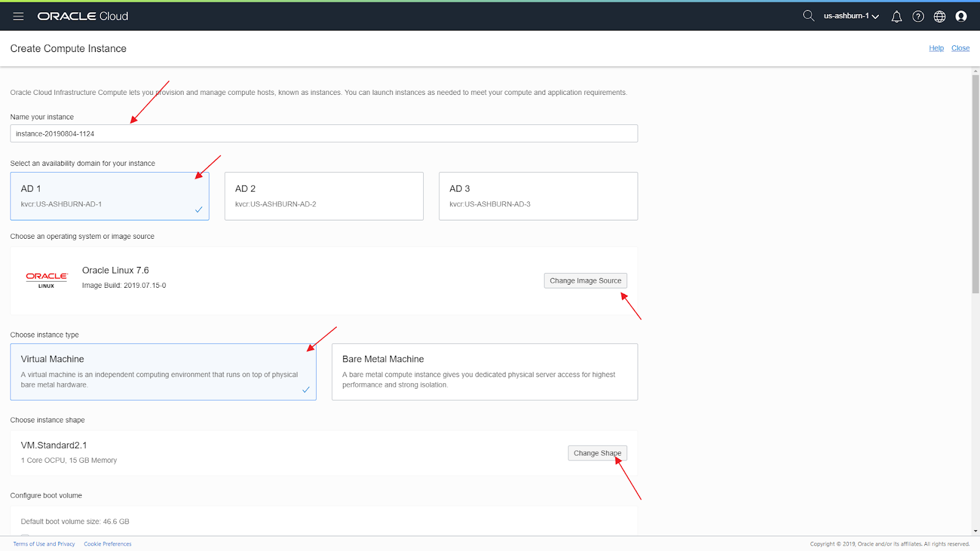The image size is (980, 551).
Task: Open Cookie Preferences
Action: point(107,544)
